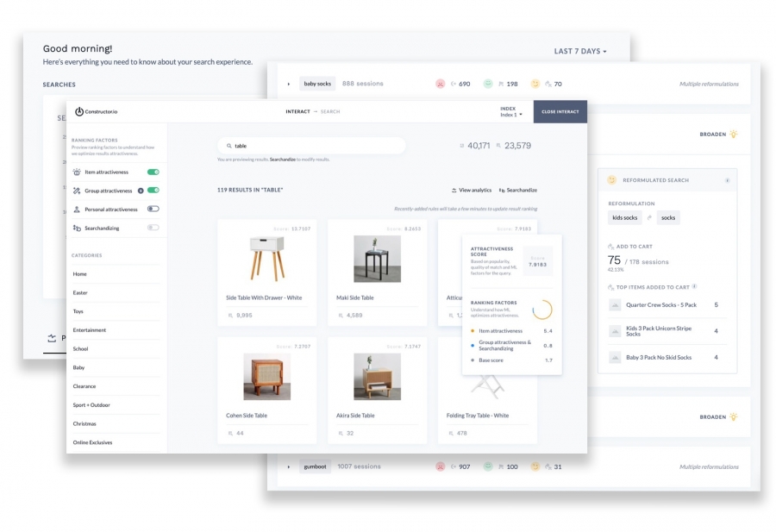The image size is (776, 532).
Task: Open the Cohen Side Table product thumbnail
Action: (266, 377)
